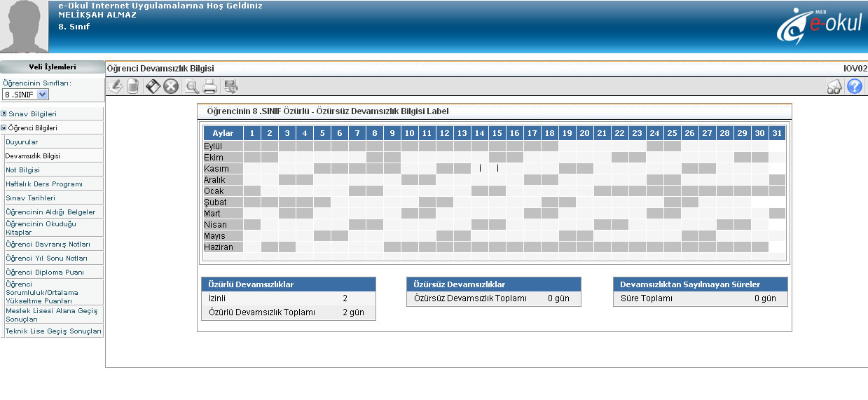This screenshot has width=868, height=400.
Task: Click the magnifier preview icon
Action: (x=191, y=86)
